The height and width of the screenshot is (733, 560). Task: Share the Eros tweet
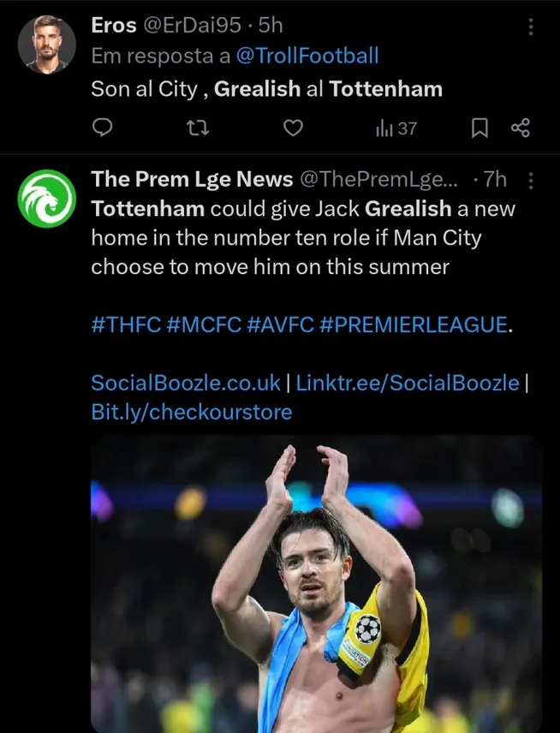point(520,128)
